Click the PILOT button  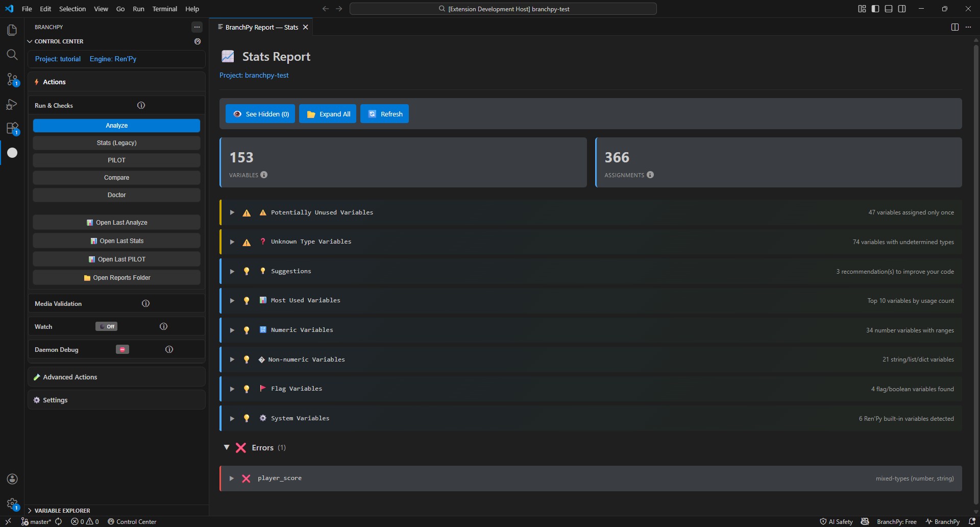point(116,160)
